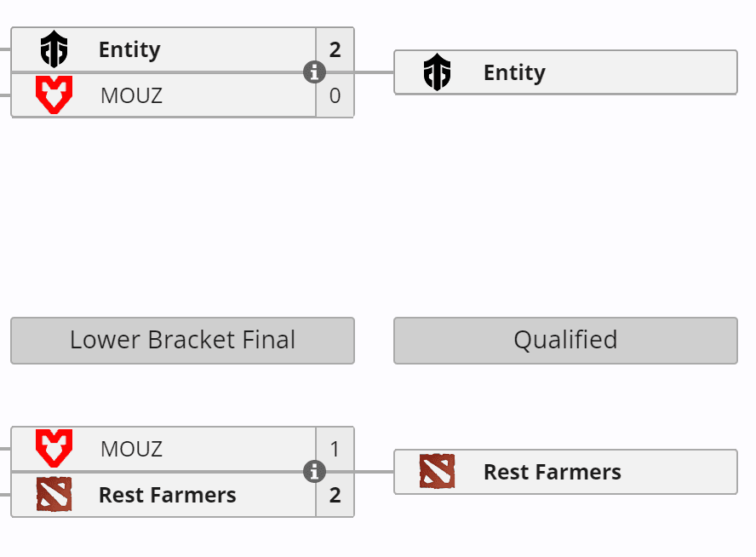The width and height of the screenshot is (756, 557).
Task: Open Entity team name in the upper match
Action: tap(129, 49)
